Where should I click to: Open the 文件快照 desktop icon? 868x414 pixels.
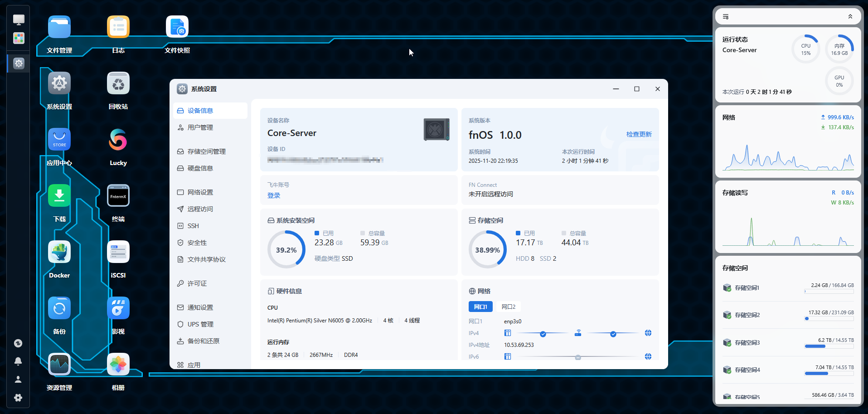click(177, 27)
